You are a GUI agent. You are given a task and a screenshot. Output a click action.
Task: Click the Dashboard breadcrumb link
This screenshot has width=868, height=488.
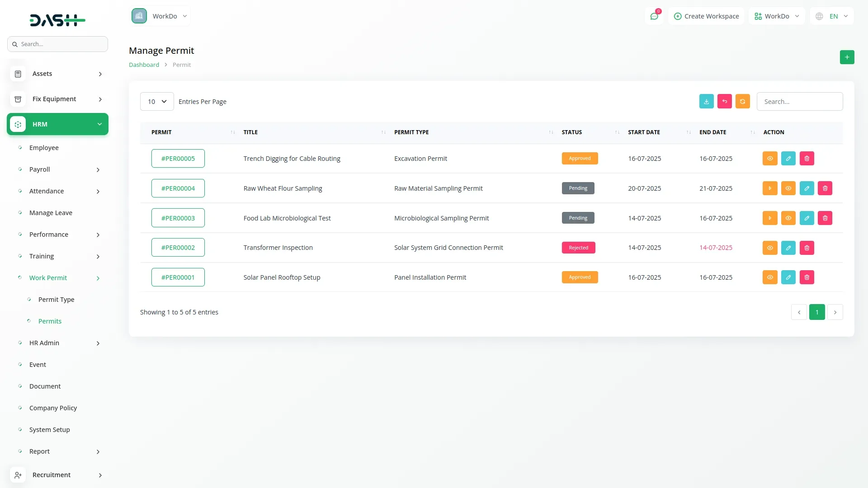(x=144, y=65)
